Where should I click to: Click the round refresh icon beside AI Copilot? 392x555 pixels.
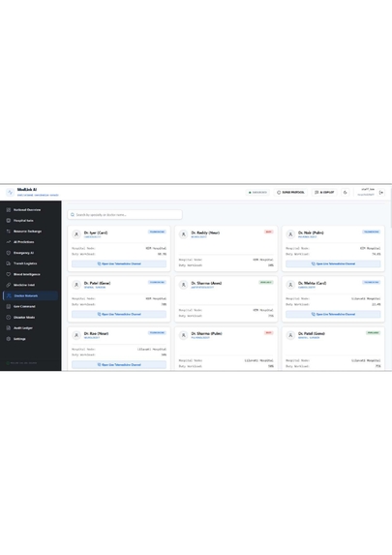point(345,192)
